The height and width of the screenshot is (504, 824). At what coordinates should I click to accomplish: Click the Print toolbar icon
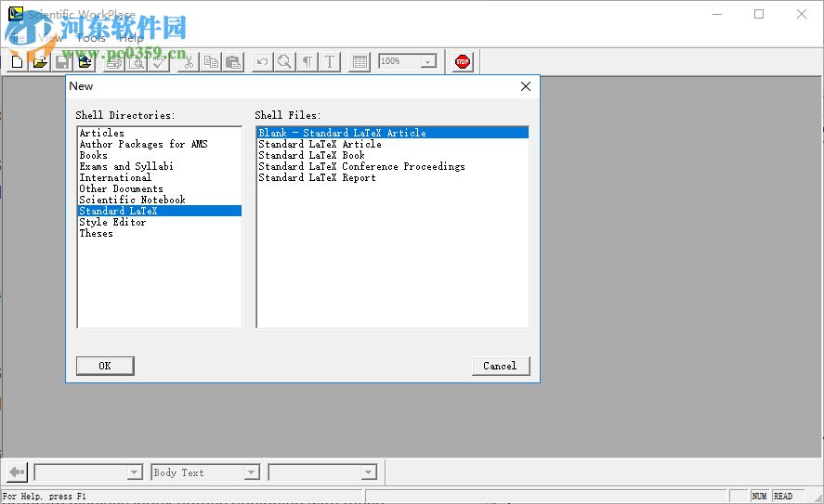[114, 62]
